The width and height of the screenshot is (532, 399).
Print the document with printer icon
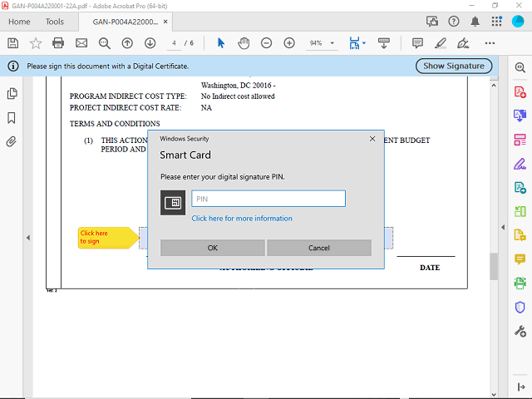click(x=58, y=43)
